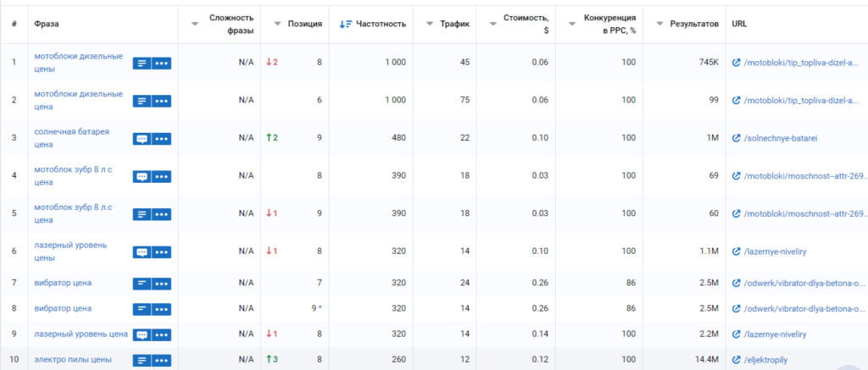The height and width of the screenshot is (370, 868).
Task: Click the list icon in row 8
Action: (142, 309)
